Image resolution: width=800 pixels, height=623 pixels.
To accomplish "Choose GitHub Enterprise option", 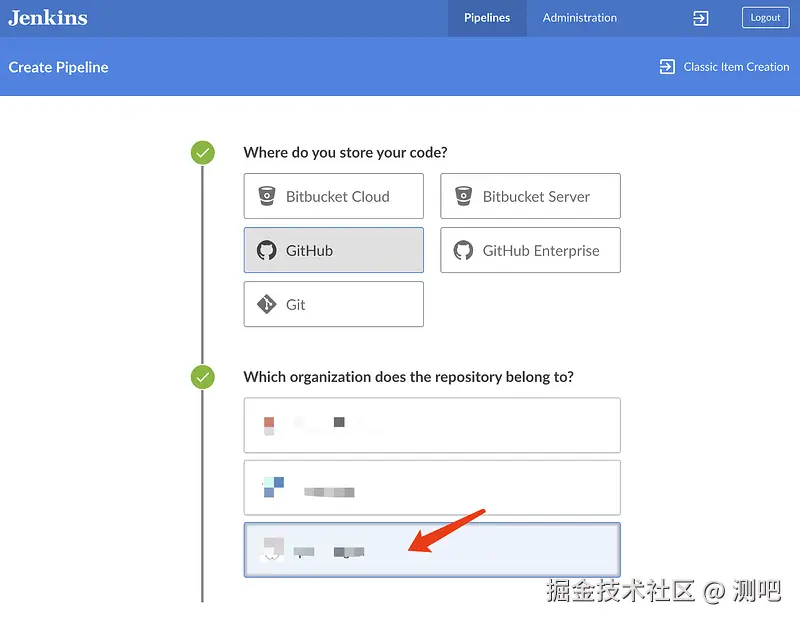I will pos(530,250).
